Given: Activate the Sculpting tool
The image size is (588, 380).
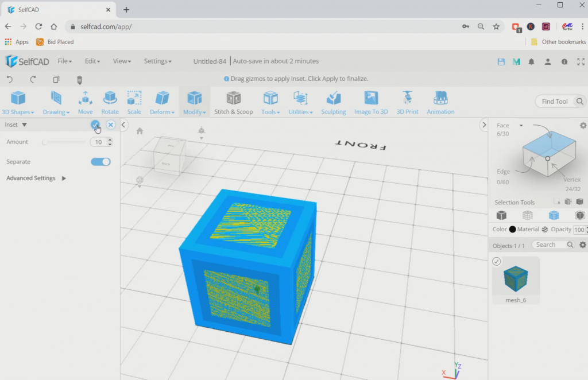Looking at the screenshot, I should pos(333,102).
